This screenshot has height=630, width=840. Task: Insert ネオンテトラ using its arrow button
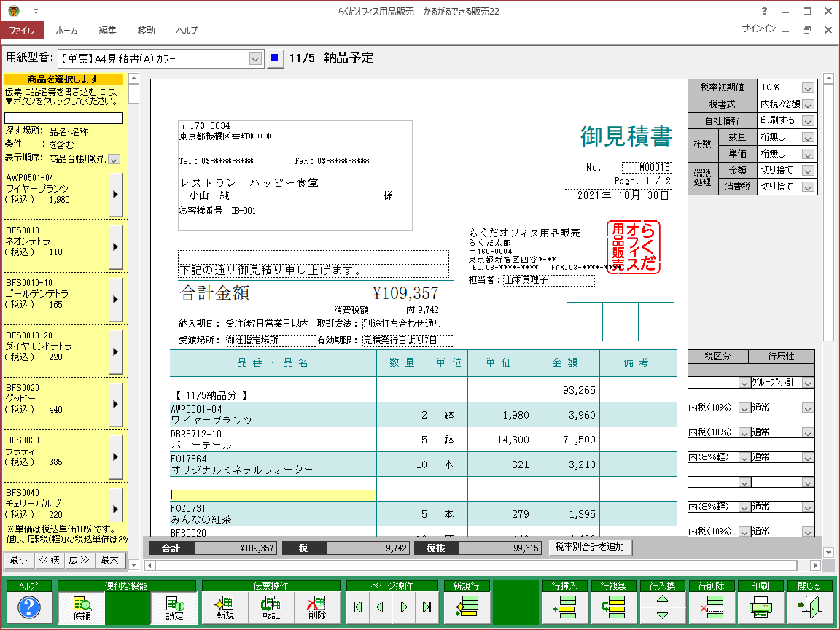[x=115, y=247]
